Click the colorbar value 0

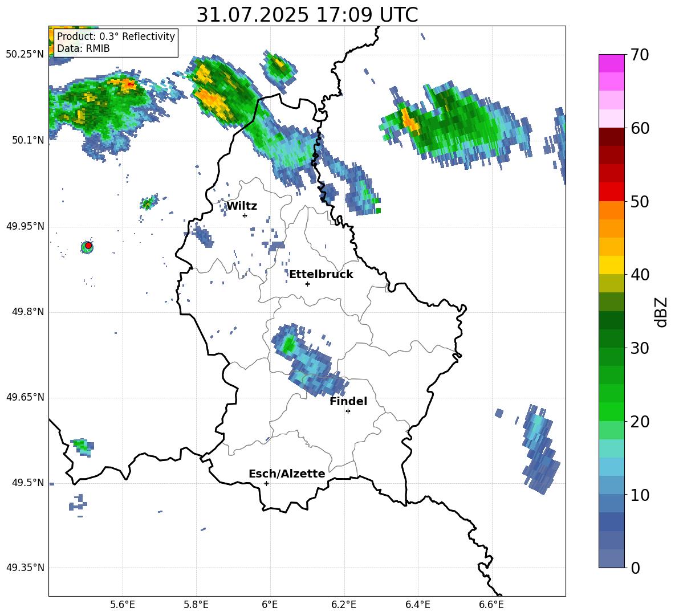[635, 568]
